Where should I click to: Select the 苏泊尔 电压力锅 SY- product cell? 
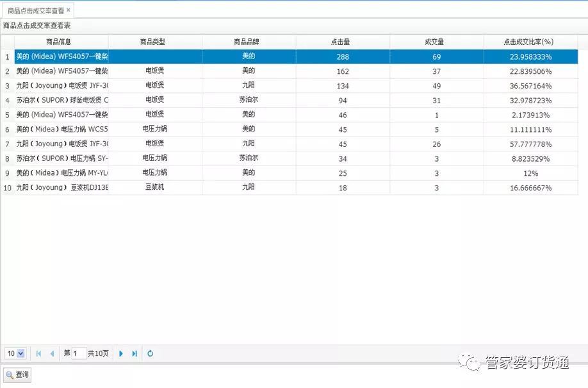[x=61, y=158]
